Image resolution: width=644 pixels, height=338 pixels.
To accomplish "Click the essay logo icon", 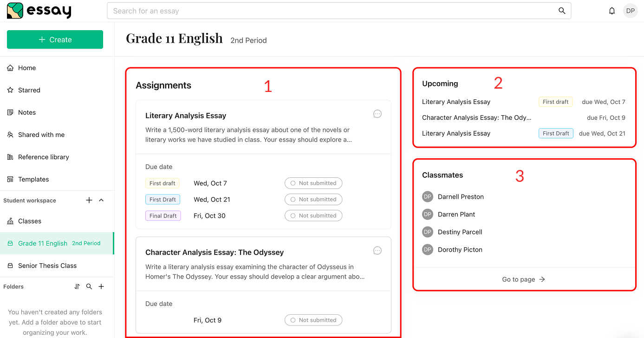I will (15, 11).
